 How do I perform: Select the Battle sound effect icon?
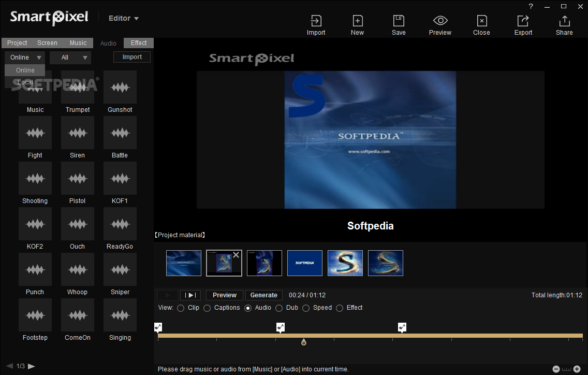(120, 133)
